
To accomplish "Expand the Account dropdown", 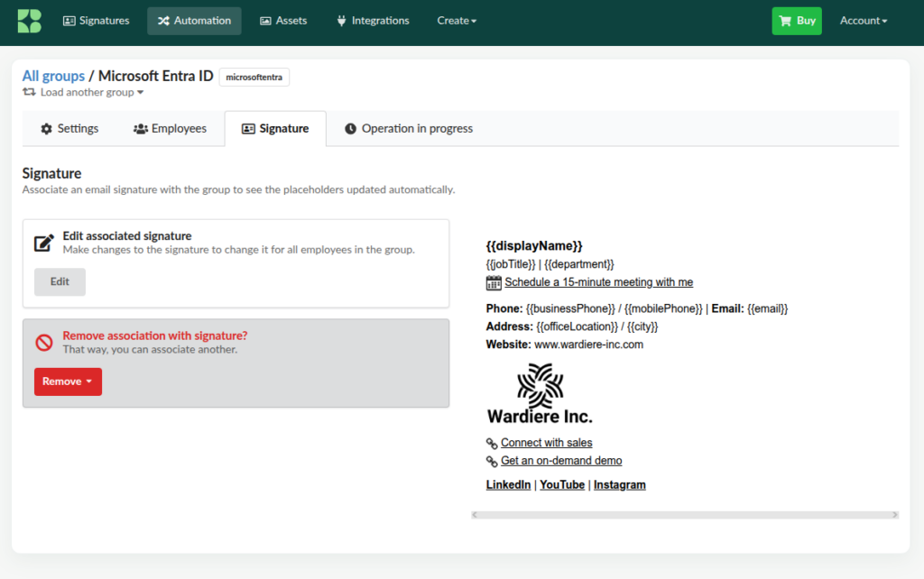I will coord(864,21).
